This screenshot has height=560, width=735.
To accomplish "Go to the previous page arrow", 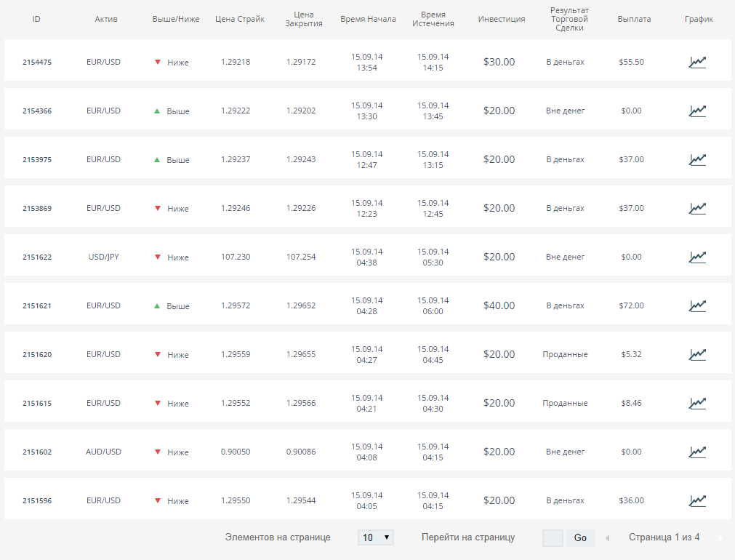I will point(609,538).
